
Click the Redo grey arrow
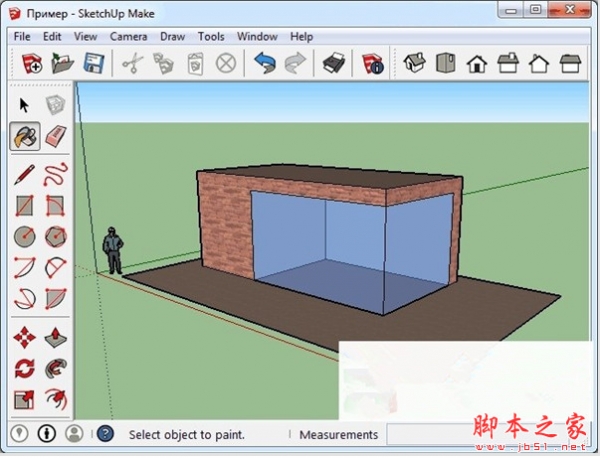(295, 63)
